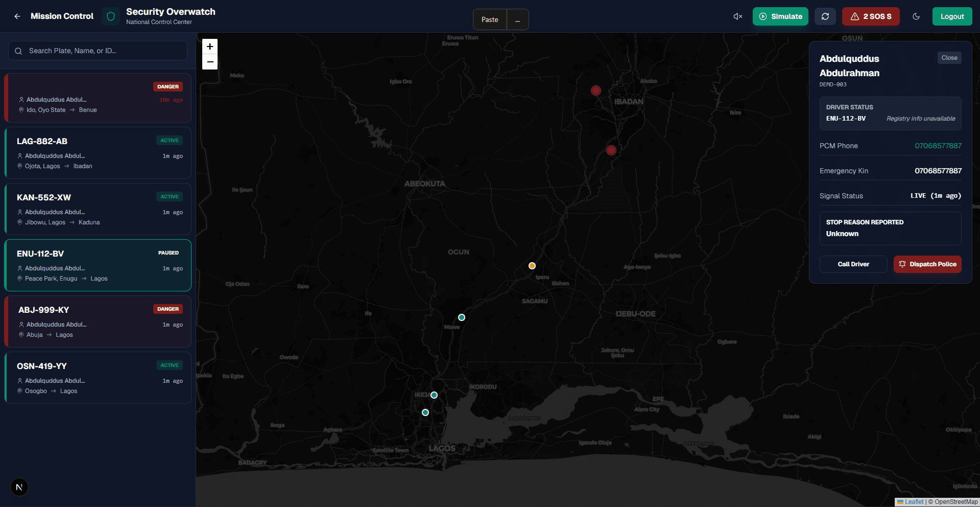Click the PAUSED badge on ENU-112-BV
The width and height of the screenshot is (980, 507).
tap(169, 252)
